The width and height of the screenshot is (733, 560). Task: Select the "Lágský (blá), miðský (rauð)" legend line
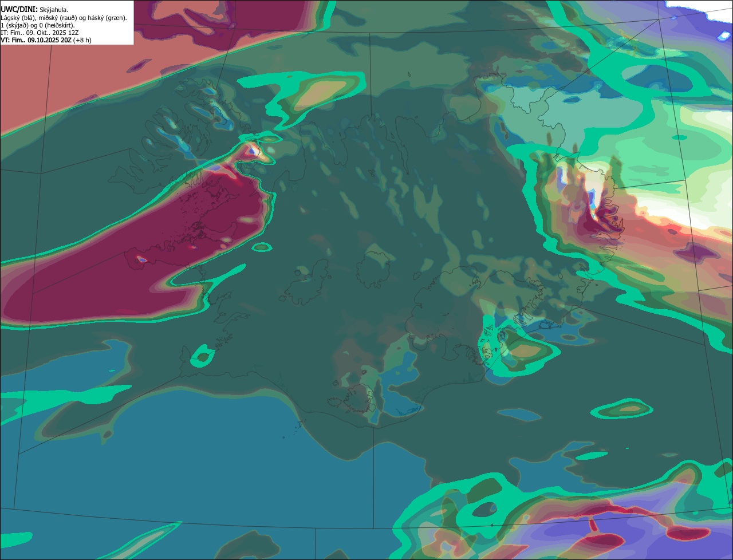coord(64,18)
